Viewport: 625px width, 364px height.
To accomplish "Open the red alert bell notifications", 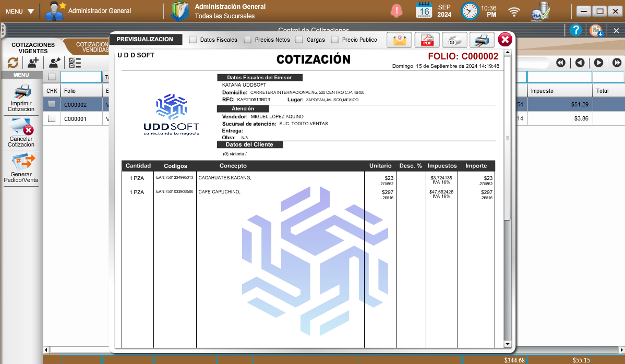I will [x=397, y=10].
